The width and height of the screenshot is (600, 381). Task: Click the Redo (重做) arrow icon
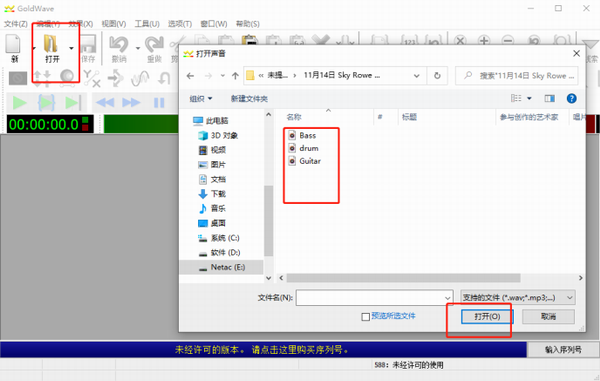click(154, 44)
